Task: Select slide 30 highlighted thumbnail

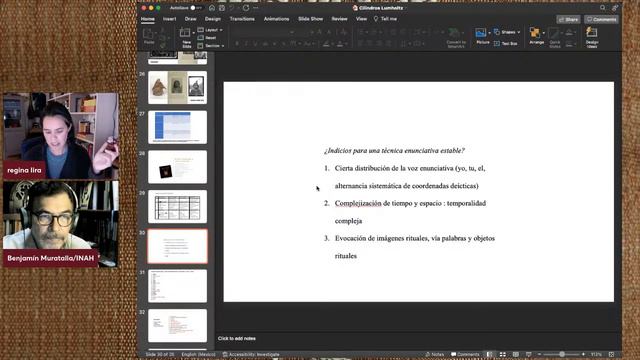Action: pos(178,246)
